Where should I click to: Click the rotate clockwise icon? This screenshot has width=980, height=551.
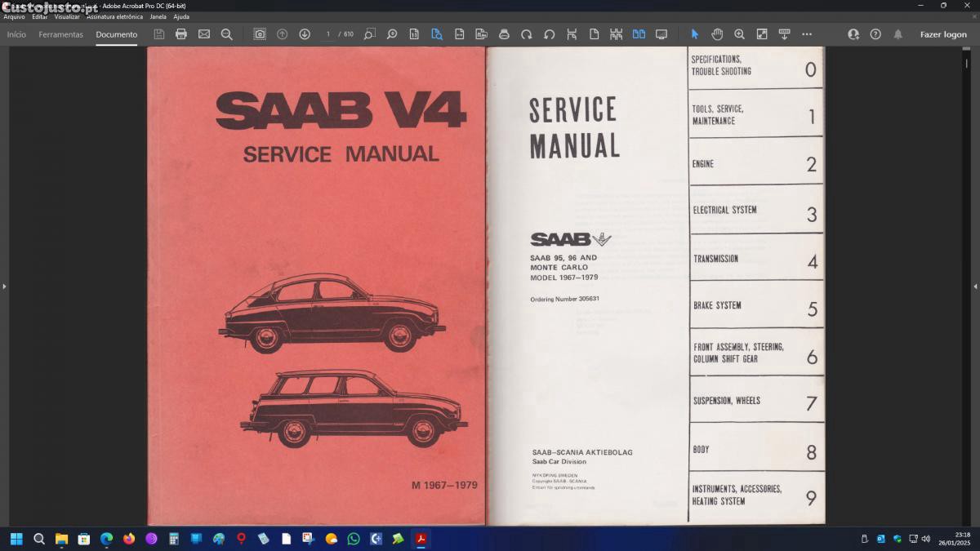(x=527, y=34)
